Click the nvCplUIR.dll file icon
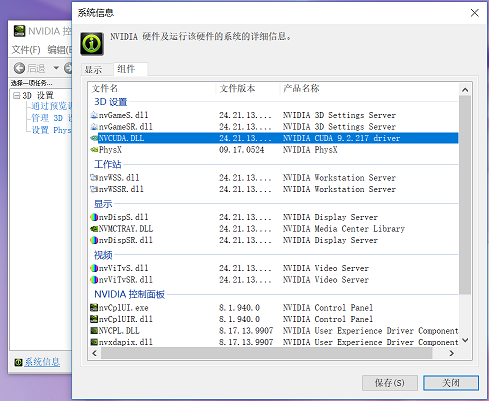 [x=94, y=319]
